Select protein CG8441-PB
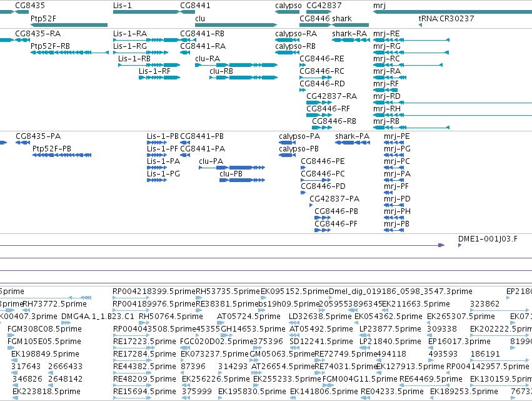The width and height of the screenshot is (532, 401). (185, 142)
